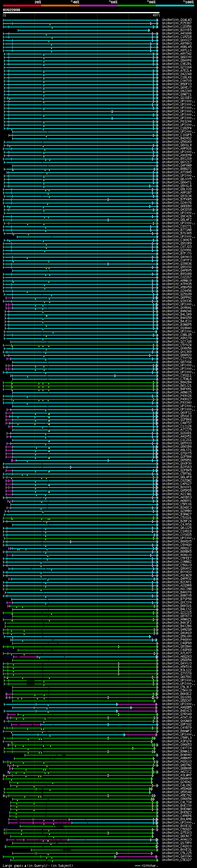Select the UniRef100_Q2I164 label
This screenshot has width=197, height=868.
click(177, 67)
